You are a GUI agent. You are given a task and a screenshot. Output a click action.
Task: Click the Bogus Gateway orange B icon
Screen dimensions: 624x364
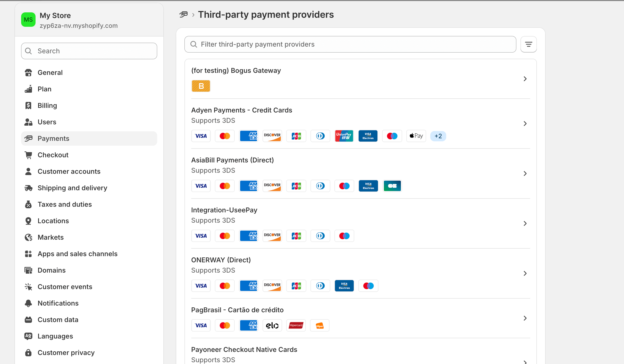(x=201, y=86)
